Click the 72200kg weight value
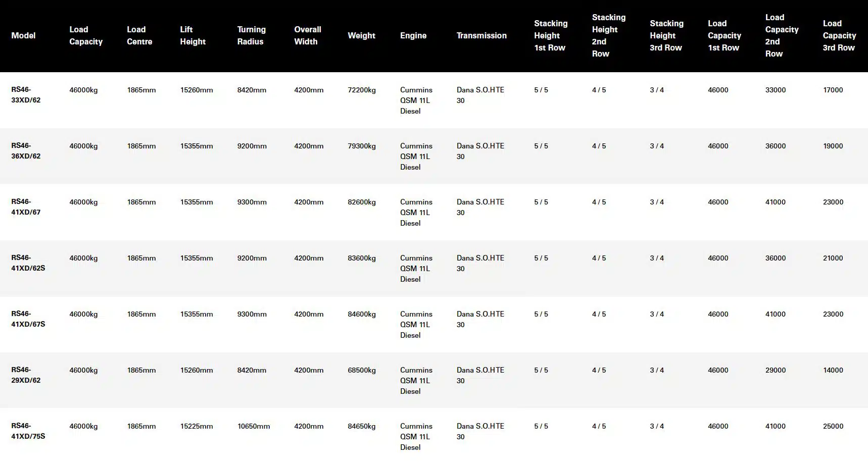 point(362,90)
